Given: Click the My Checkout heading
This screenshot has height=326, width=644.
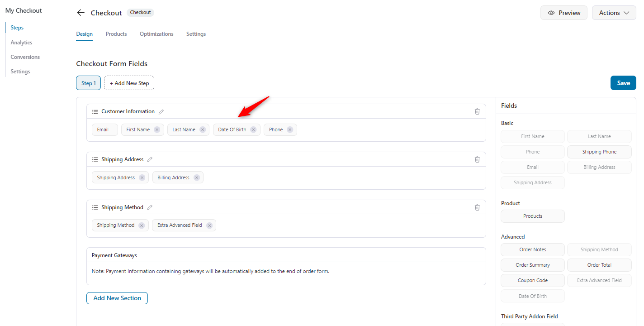Looking at the screenshot, I should tap(24, 10).
